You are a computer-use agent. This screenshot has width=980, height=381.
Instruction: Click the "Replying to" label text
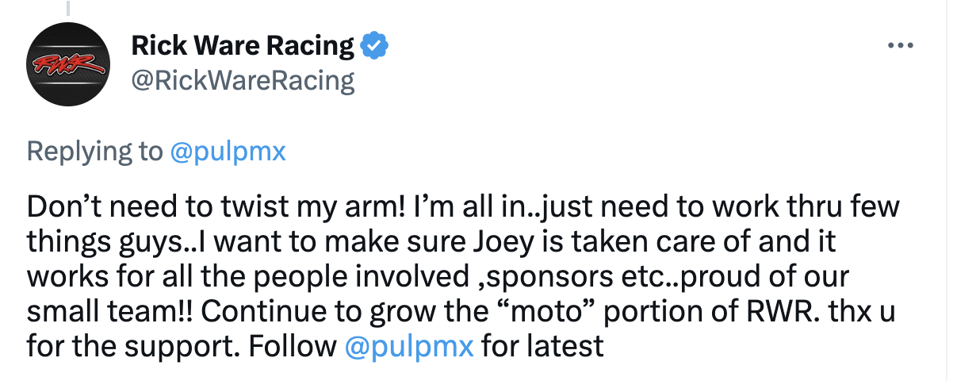(94, 151)
